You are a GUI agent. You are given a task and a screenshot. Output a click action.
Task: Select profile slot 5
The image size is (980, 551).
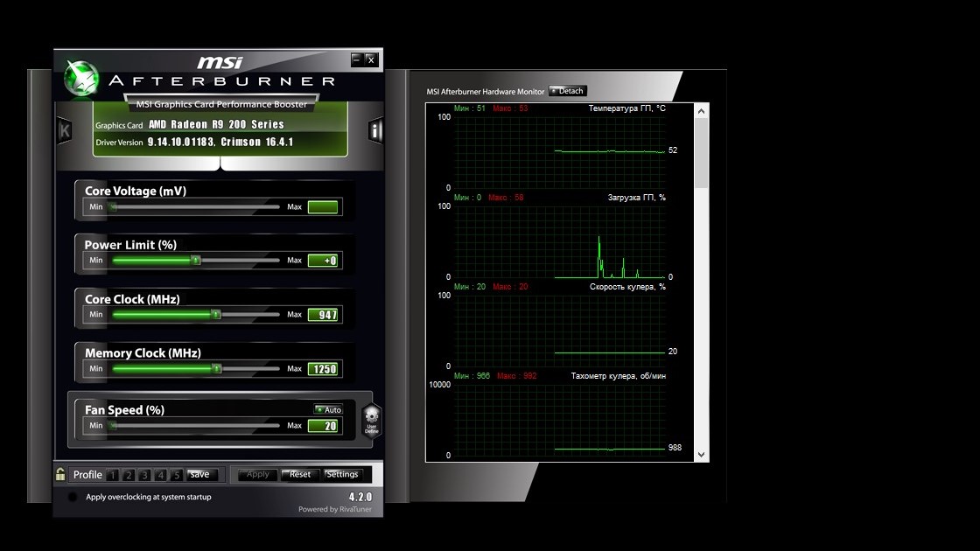pyautogui.click(x=177, y=476)
